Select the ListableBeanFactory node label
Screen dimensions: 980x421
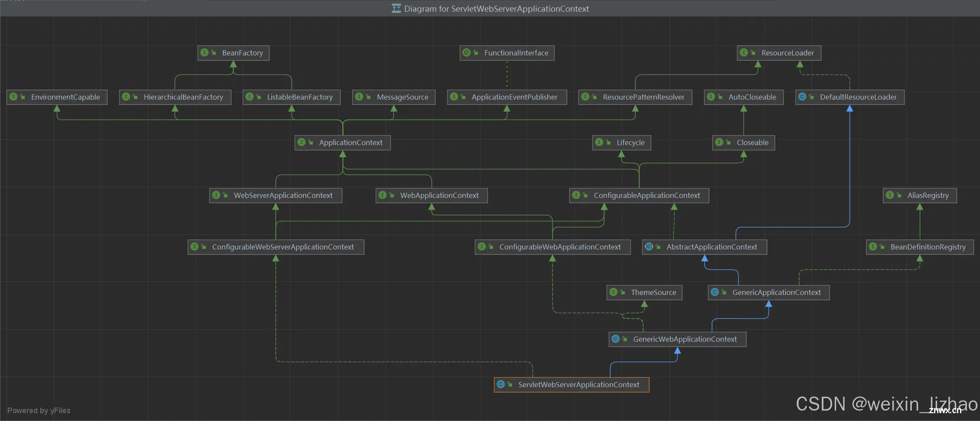pos(300,97)
